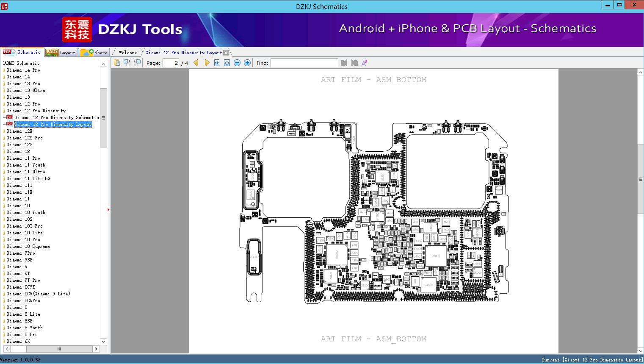This screenshot has width=644, height=364.
Task: Select Xiaomi 12 Pro Dimensity Layout file
Action: [x=53, y=124]
